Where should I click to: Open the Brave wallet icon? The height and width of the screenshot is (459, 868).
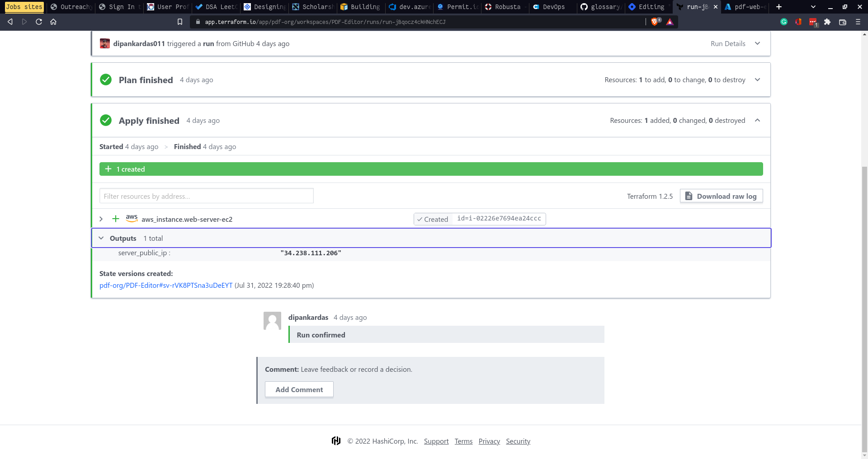point(843,22)
